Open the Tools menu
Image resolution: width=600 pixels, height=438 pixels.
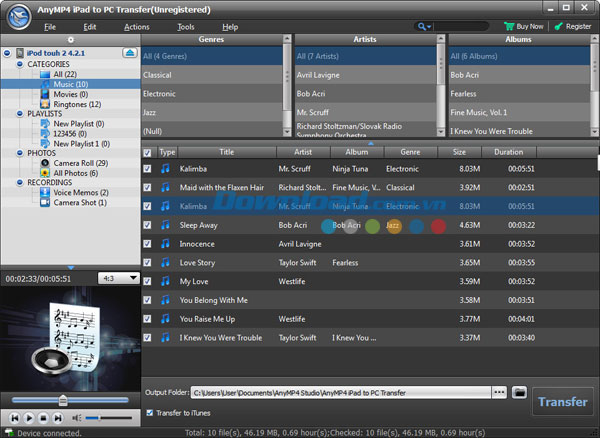[185, 26]
